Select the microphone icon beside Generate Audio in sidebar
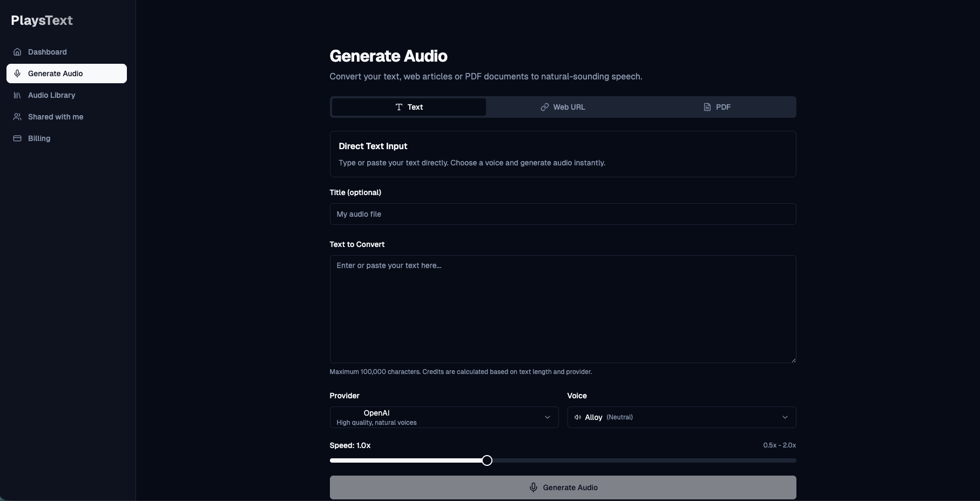Viewport: 980px width, 501px height. tap(17, 74)
